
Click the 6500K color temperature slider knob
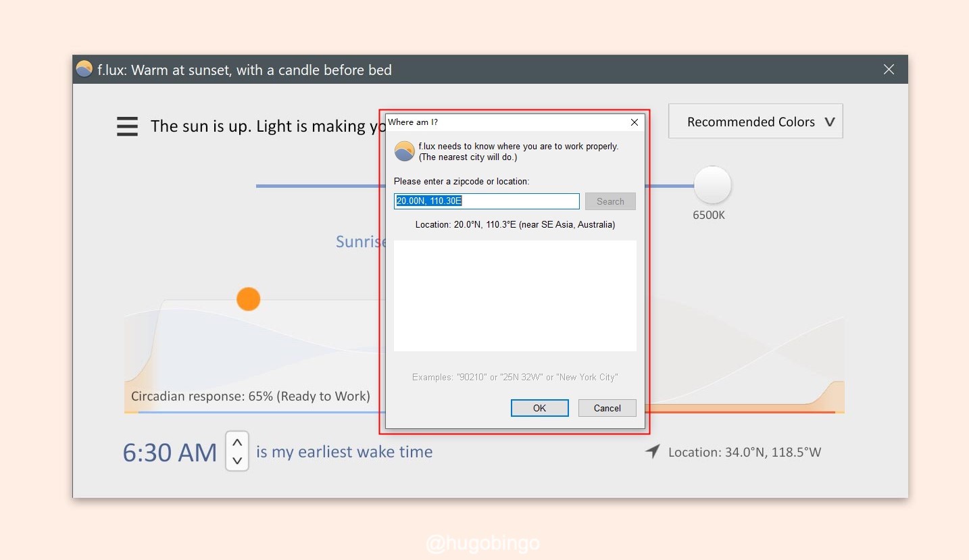click(x=712, y=185)
